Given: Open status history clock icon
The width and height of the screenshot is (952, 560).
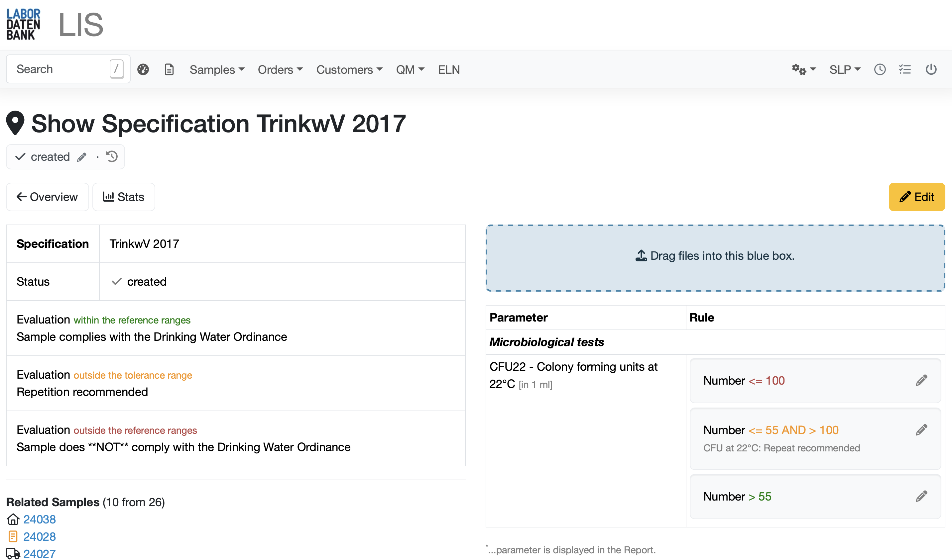Looking at the screenshot, I should [112, 156].
